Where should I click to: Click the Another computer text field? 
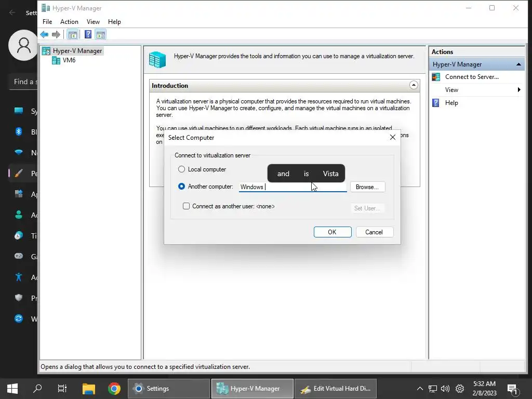tap(293, 187)
